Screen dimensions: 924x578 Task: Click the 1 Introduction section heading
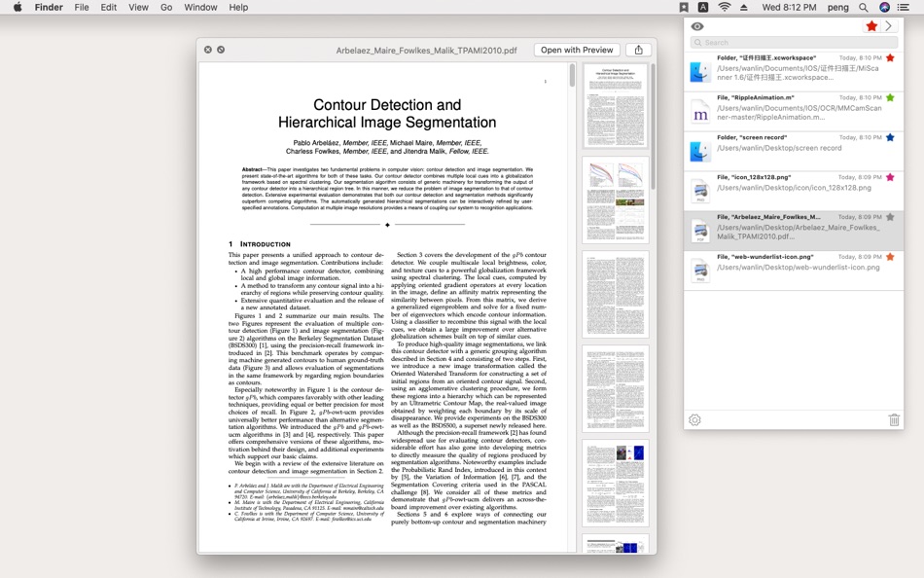tap(260, 244)
